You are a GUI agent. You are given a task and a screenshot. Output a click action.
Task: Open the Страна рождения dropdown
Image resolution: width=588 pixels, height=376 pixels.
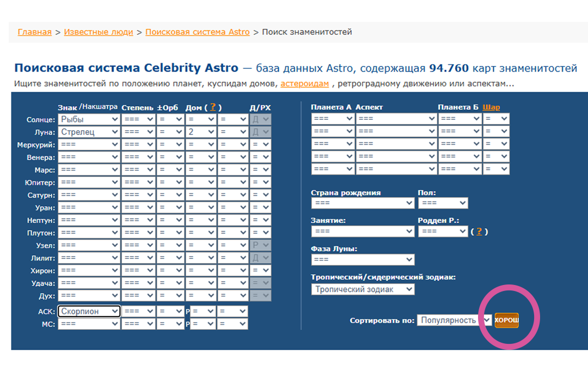(363, 203)
